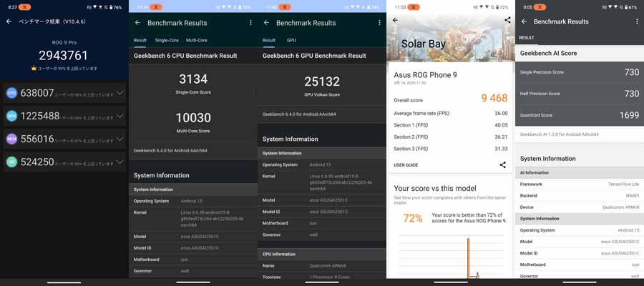Viewport: 644px width, 286px height.
Task: Tap score distribution chart below 72%
Action: click(x=450, y=257)
